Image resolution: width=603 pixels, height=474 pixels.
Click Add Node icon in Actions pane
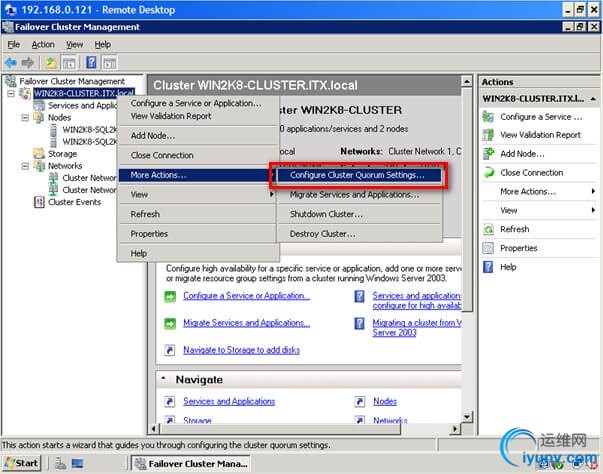click(488, 153)
